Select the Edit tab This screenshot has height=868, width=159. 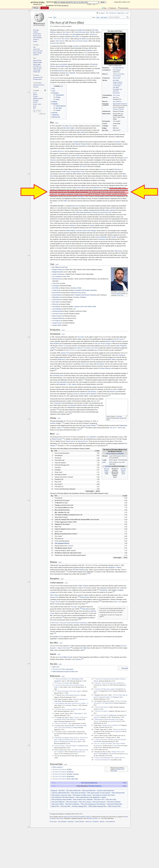point(98,18)
